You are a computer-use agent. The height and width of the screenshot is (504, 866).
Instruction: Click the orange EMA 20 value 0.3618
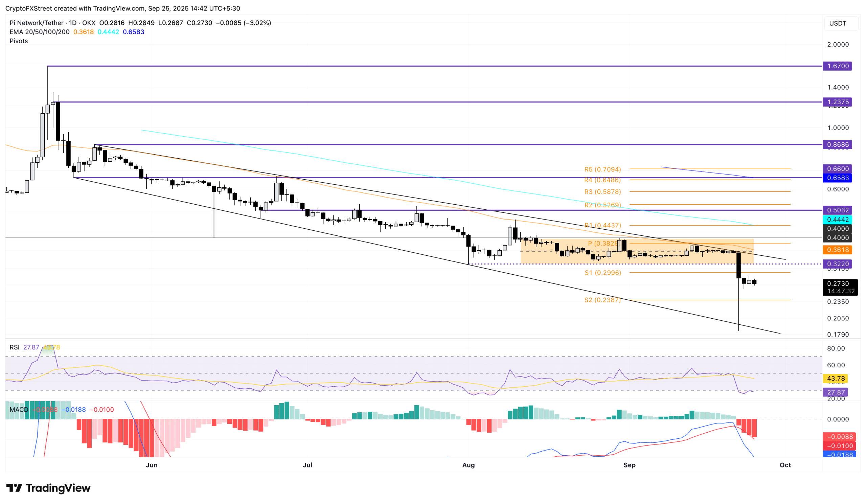point(83,31)
